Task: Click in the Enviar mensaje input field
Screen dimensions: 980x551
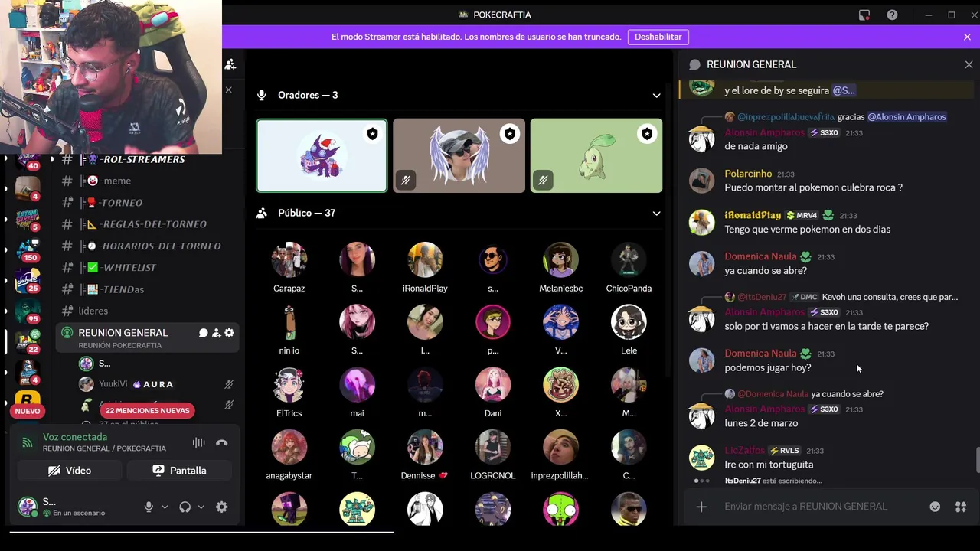Action: pos(819,507)
